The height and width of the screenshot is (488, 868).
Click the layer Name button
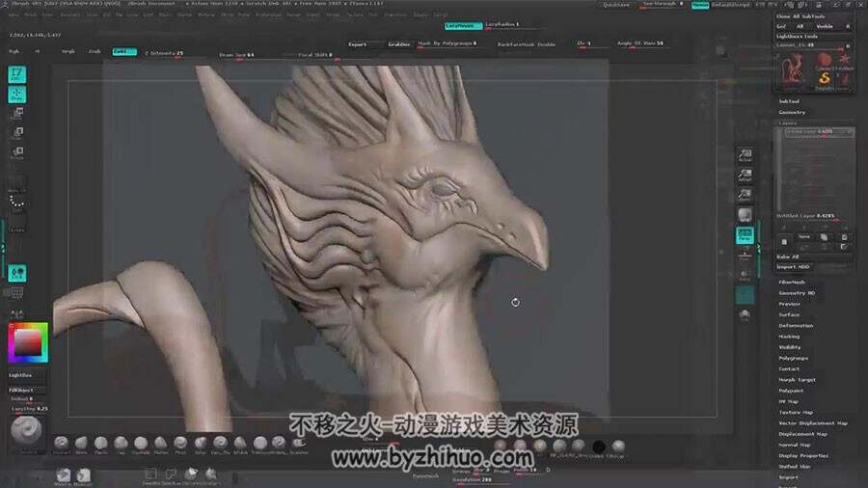803,237
